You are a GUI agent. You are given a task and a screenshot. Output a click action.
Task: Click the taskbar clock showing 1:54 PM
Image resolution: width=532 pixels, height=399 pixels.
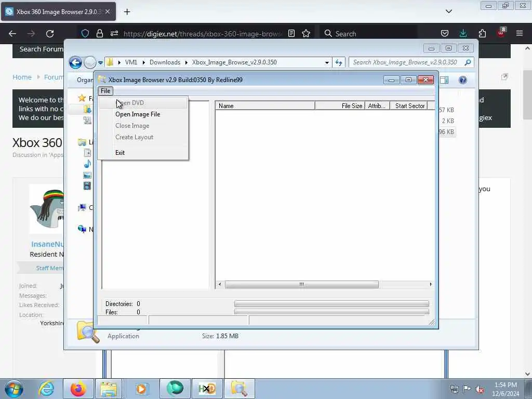click(506, 389)
